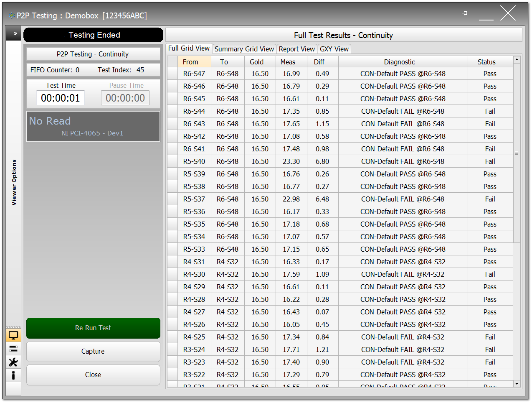This screenshot has height=403, width=532.
Task: Click the Capture button
Action: [x=93, y=351]
